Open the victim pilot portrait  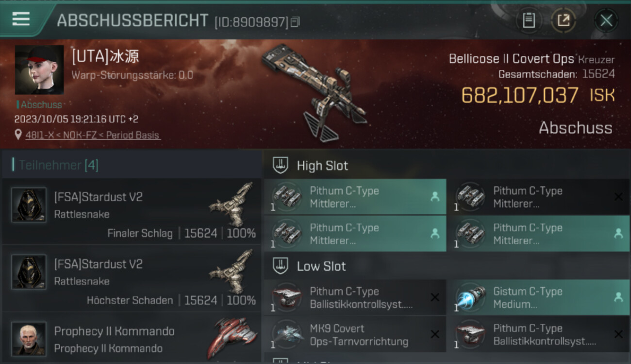tap(39, 70)
